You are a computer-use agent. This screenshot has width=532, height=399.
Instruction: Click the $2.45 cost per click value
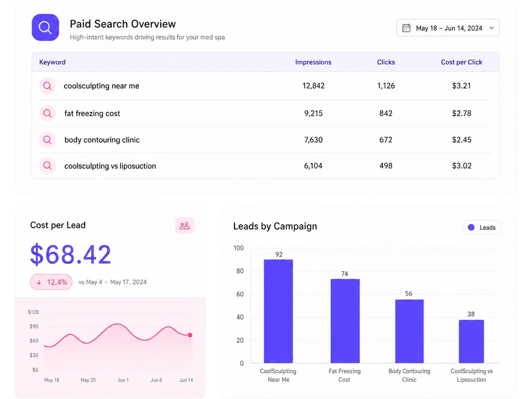click(462, 140)
